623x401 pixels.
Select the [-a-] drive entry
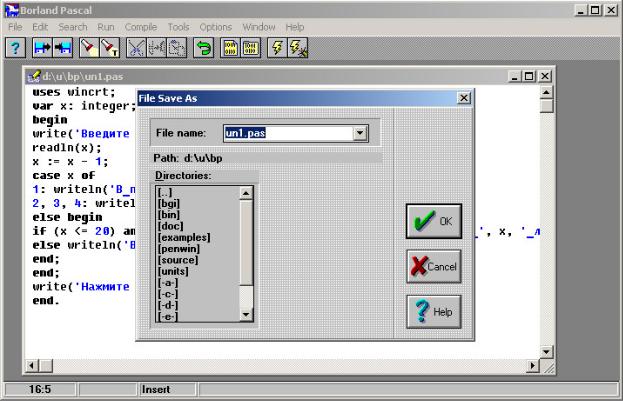168,283
